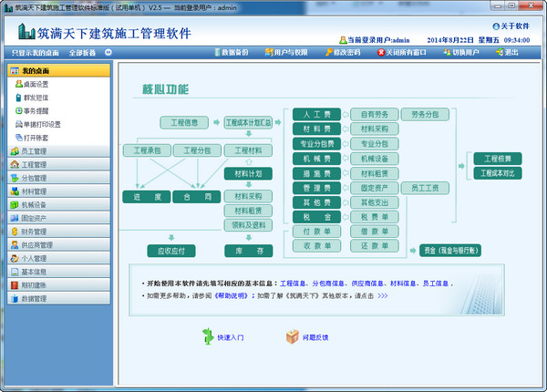Click the 快速入门 green signpost icon
The height and width of the screenshot is (392, 547).
(208, 336)
